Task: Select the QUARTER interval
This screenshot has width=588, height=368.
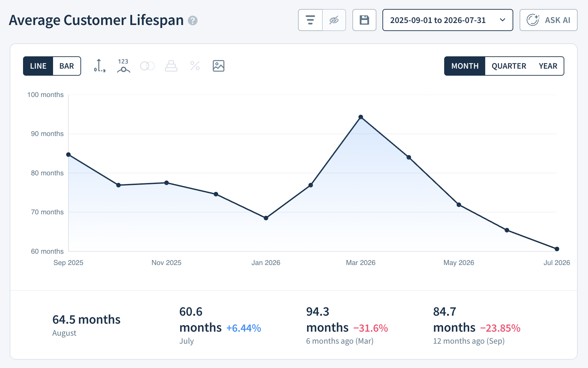Action: [x=509, y=66]
